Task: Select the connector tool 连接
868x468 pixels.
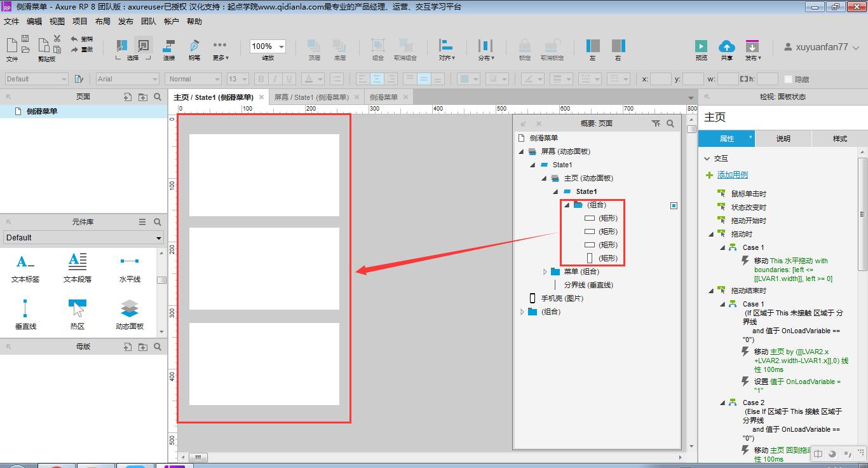Action: [169, 46]
